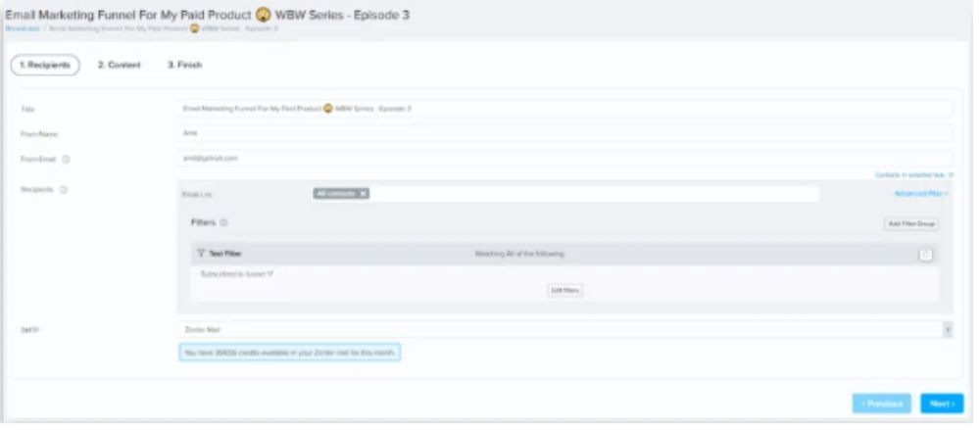This screenshot has height=430, width=980.
Task: Click the From Email address field
Action: (x=565, y=158)
